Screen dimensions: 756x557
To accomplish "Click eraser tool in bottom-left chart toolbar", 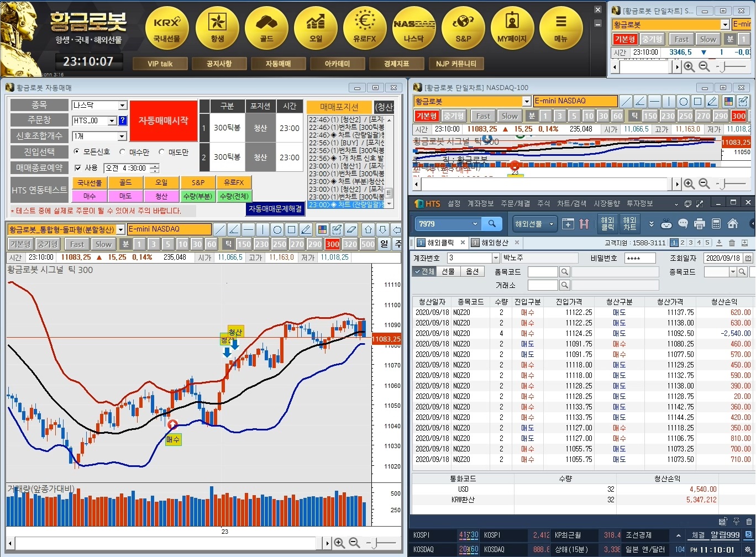I will click(351, 230).
